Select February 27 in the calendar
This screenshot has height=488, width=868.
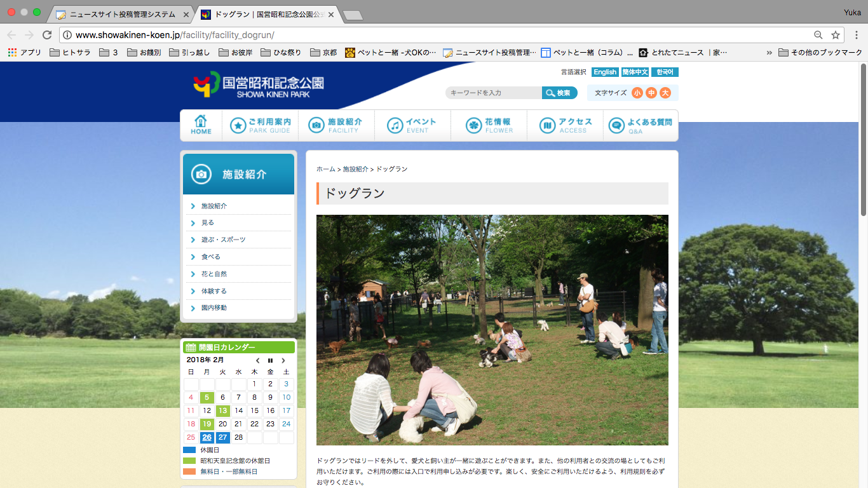coord(223,437)
